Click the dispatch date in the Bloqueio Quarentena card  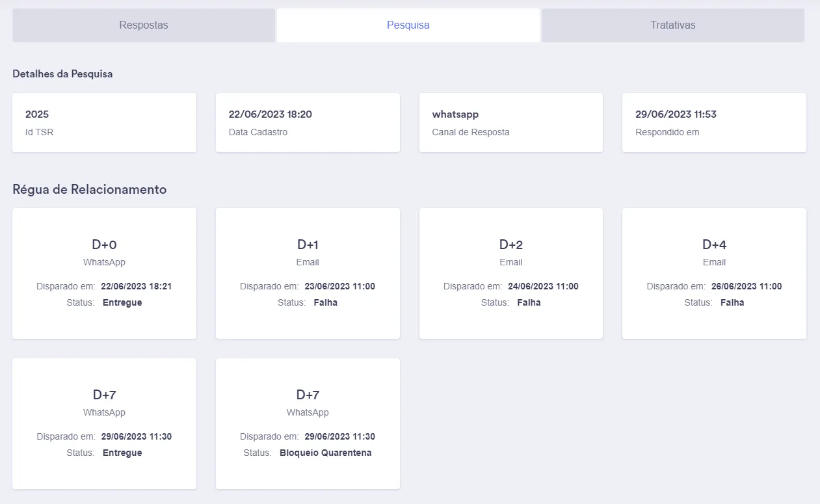340,436
